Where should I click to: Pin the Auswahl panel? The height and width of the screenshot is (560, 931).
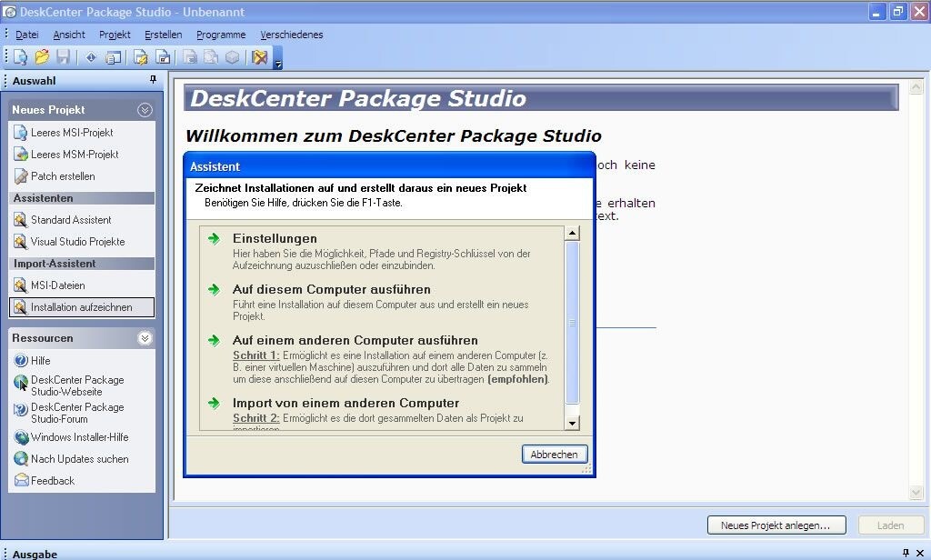pyautogui.click(x=153, y=80)
